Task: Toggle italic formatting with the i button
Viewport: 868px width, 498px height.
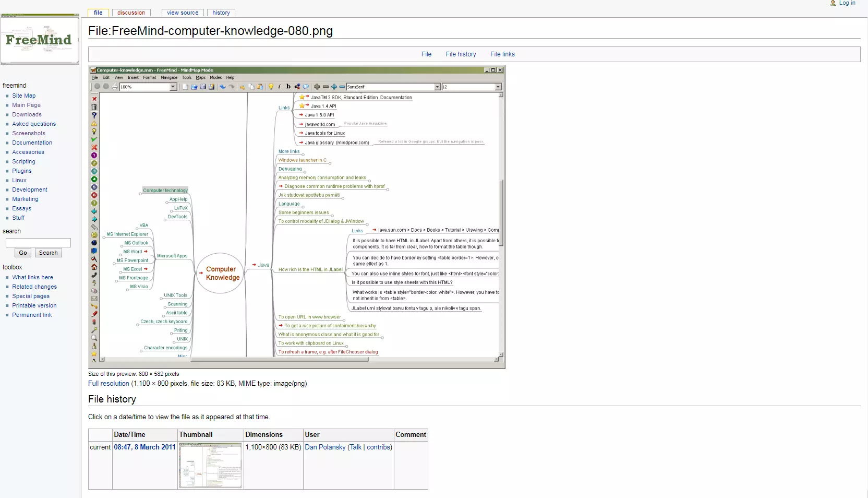Action: [280, 87]
